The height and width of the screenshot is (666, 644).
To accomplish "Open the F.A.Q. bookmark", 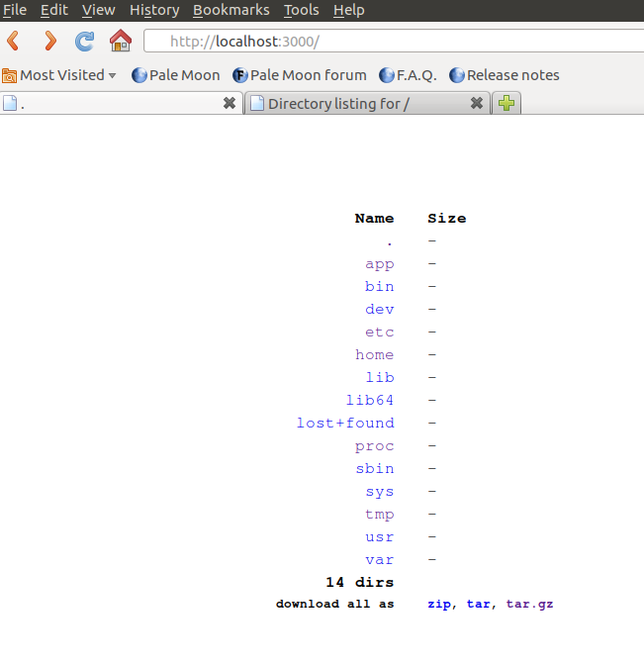I will (x=408, y=75).
